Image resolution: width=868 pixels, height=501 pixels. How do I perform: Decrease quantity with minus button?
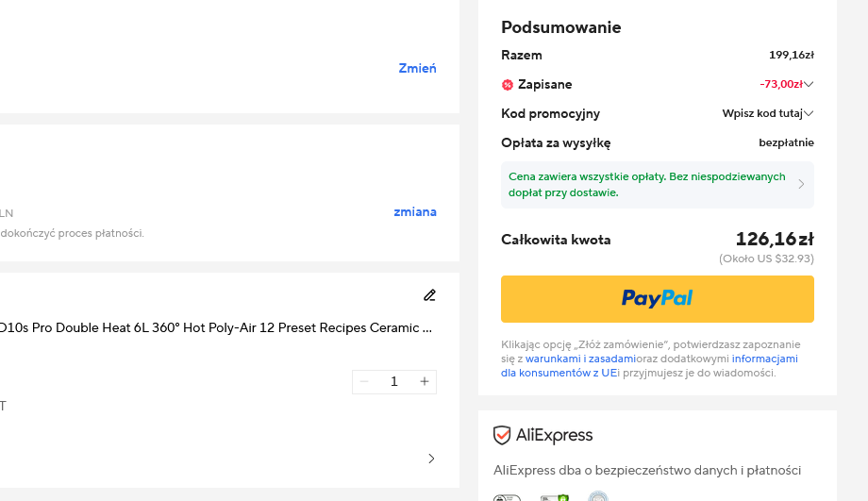tap(364, 381)
